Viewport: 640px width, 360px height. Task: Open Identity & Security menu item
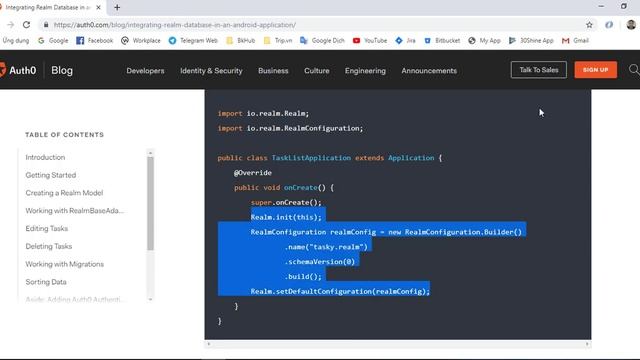tap(211, 71)
